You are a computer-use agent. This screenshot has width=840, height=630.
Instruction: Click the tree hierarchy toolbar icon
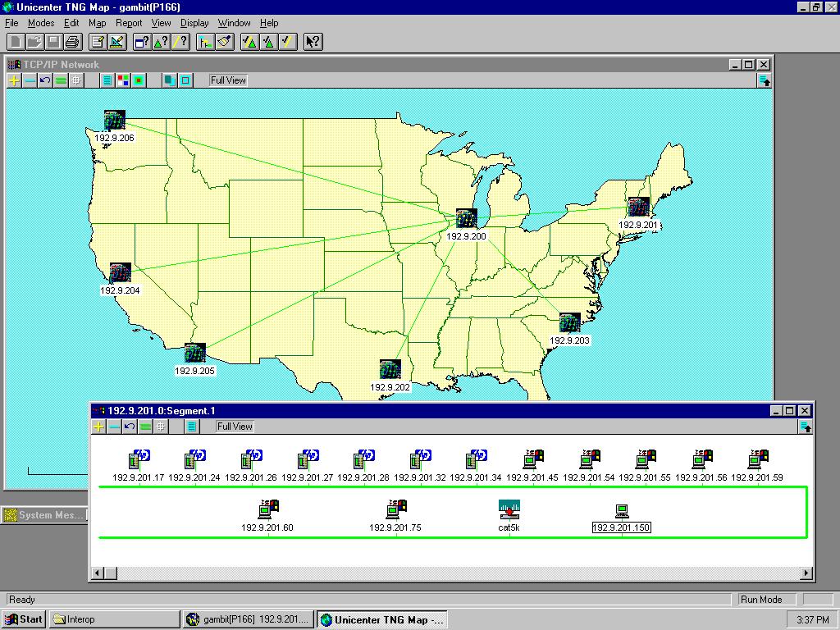coord(205,42)
